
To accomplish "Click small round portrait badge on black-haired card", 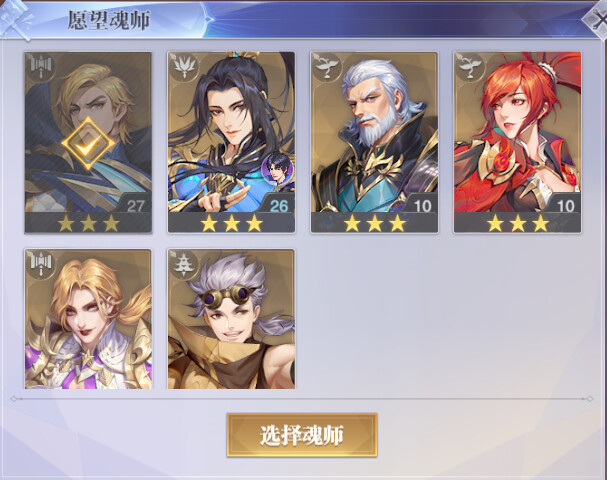I will 277,169.
